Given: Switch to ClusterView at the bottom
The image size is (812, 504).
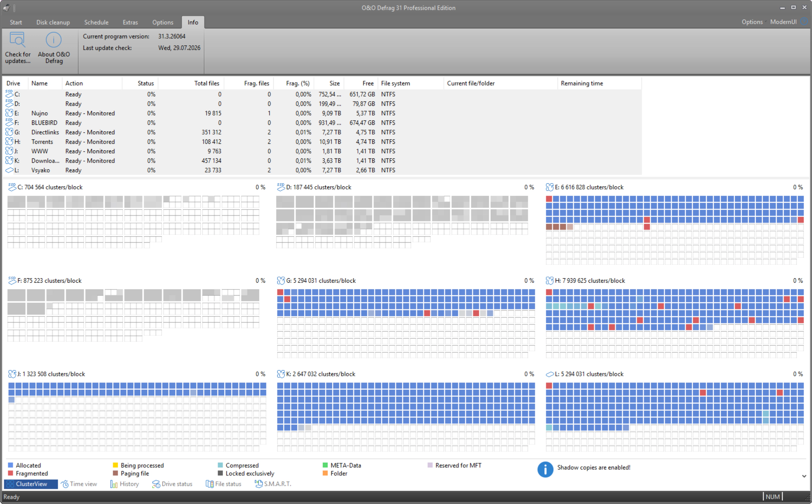Looking at the screenshot, I should point(31,484).
